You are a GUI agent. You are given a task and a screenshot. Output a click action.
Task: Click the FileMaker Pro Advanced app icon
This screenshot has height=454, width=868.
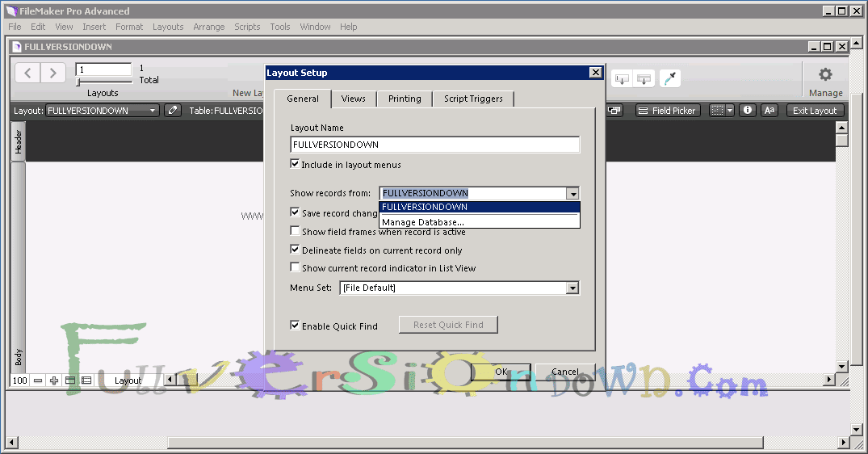(11, 11)
